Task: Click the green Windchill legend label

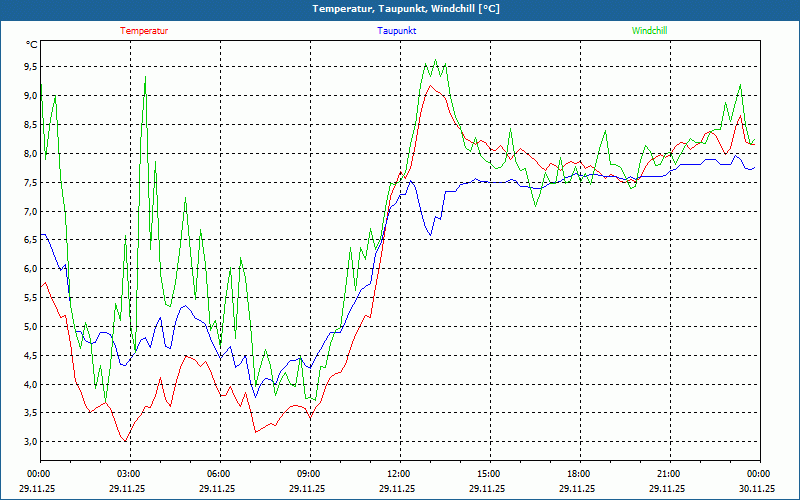Action: [649, 31]
